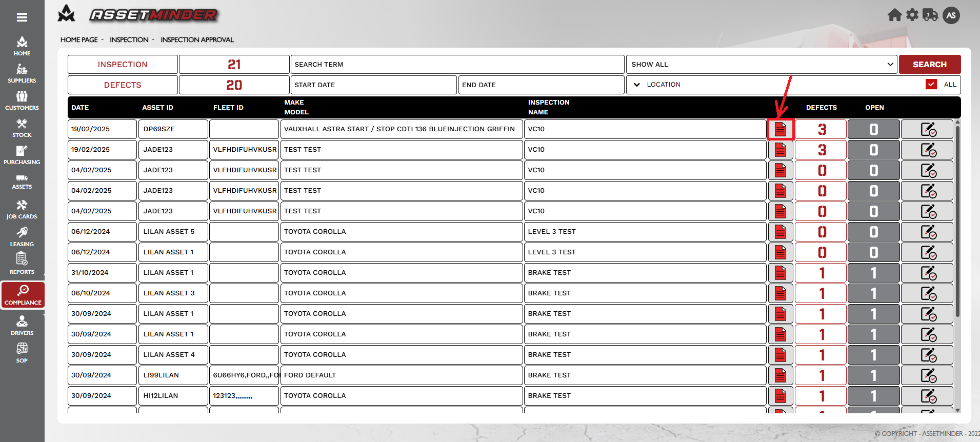Click the OPEN column header
Image resolution: width=980 pixels, height=442 pixels.
click(874, 108)
